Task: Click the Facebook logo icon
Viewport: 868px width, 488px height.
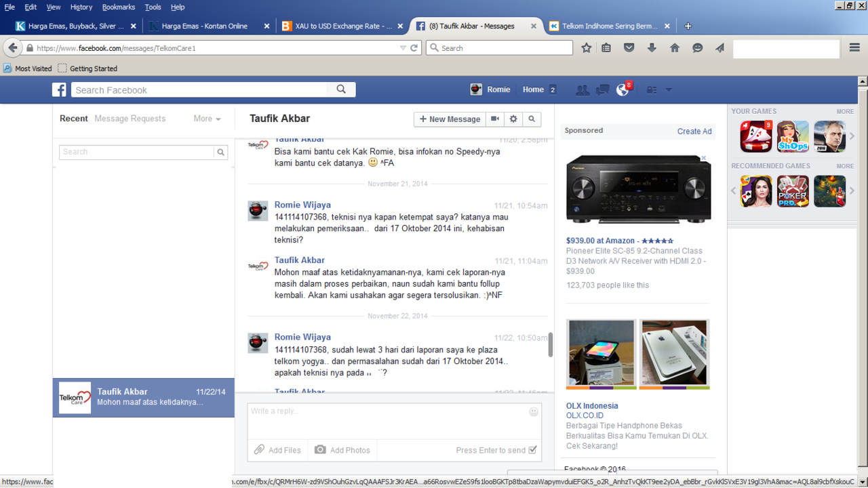Action: pyautogui.click(x=60, y=90)
